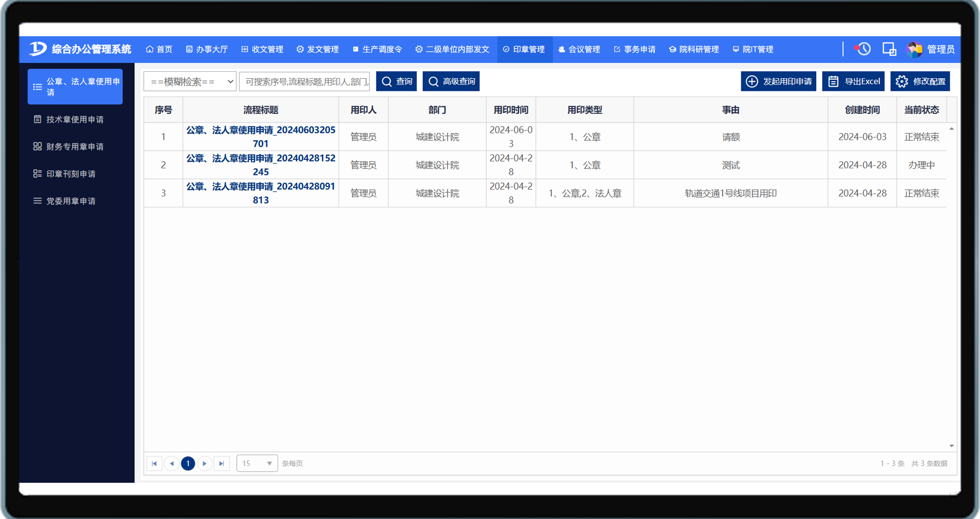Open 印章刊刻申请 sidebar item
Screen dimensions: 980x519
pyautogui.click(x=75, y=174)
